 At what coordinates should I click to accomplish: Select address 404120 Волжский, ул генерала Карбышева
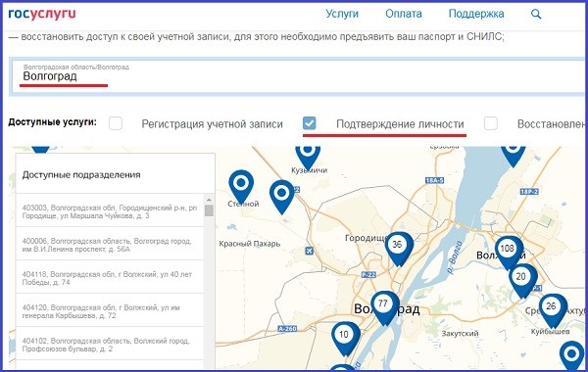(x=110, y=311)
